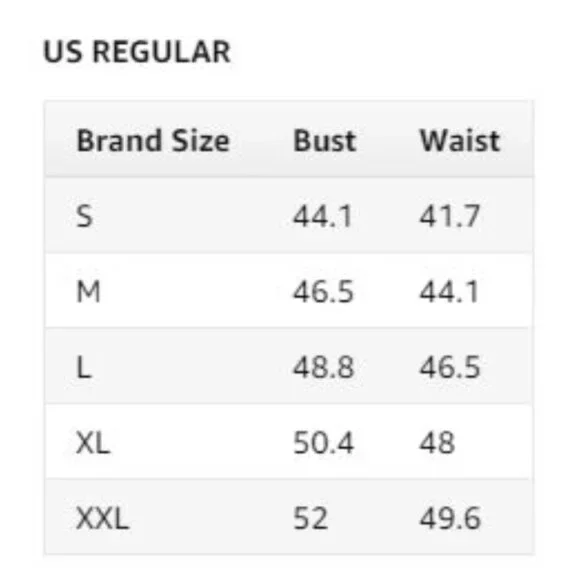Select the L size row label
The width and height of the screenshot is (580, 580).
(x=84, y=367)
